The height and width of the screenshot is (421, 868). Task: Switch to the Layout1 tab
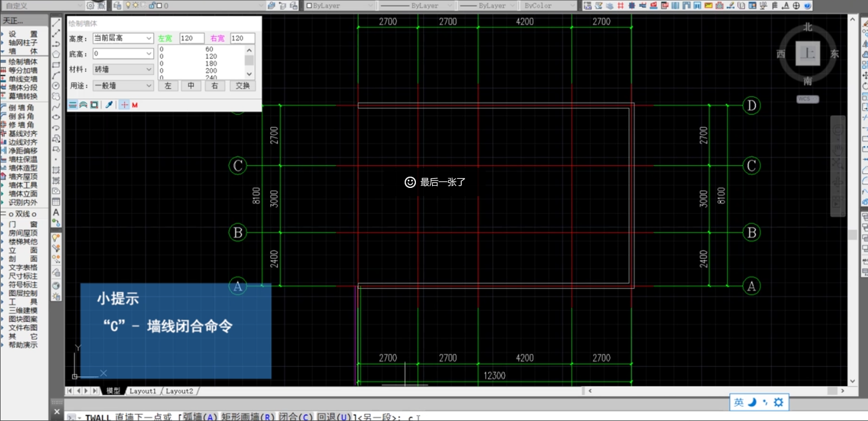tap(142, 391)
